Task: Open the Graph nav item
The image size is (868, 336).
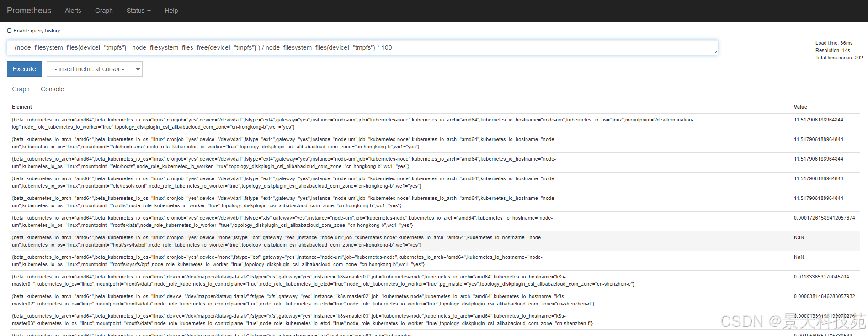Action: (104, 10)
